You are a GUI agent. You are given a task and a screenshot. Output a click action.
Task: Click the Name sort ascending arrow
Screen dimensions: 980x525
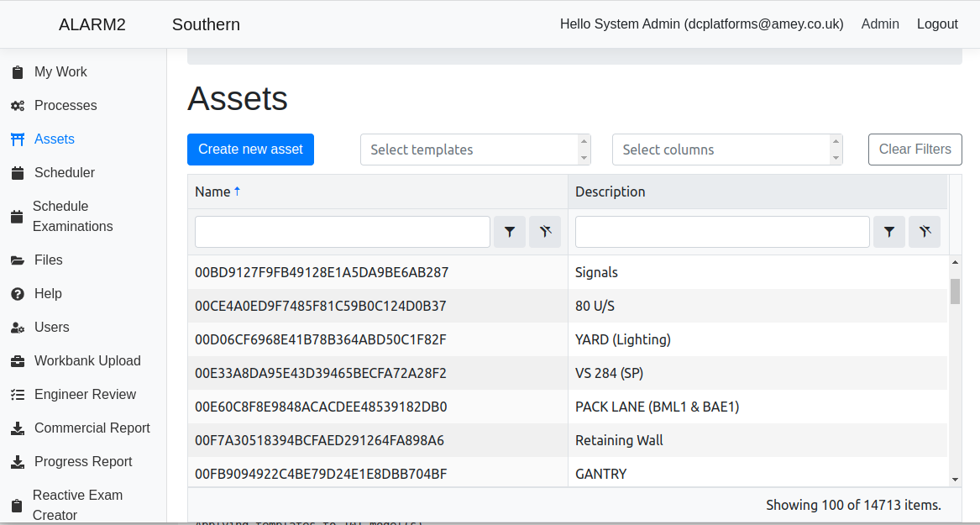point(237,192)
